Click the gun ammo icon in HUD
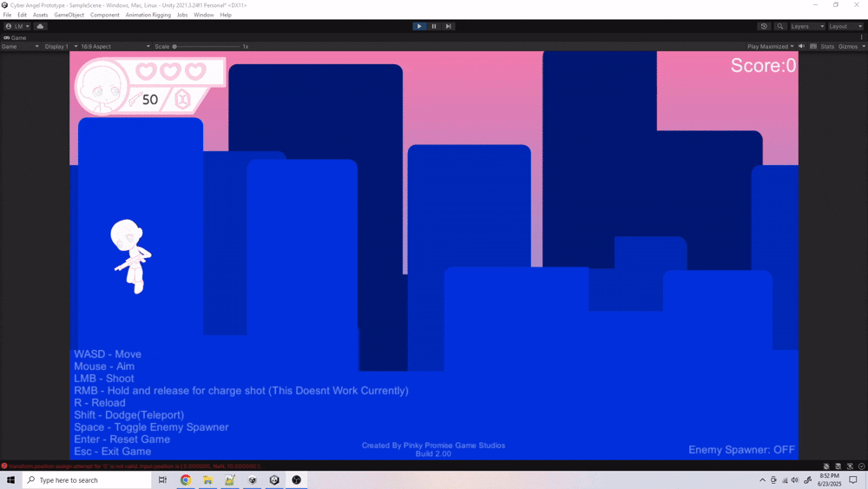Image resolution: width=868 pixels, height=489 pixels. (x=135, y=100)
